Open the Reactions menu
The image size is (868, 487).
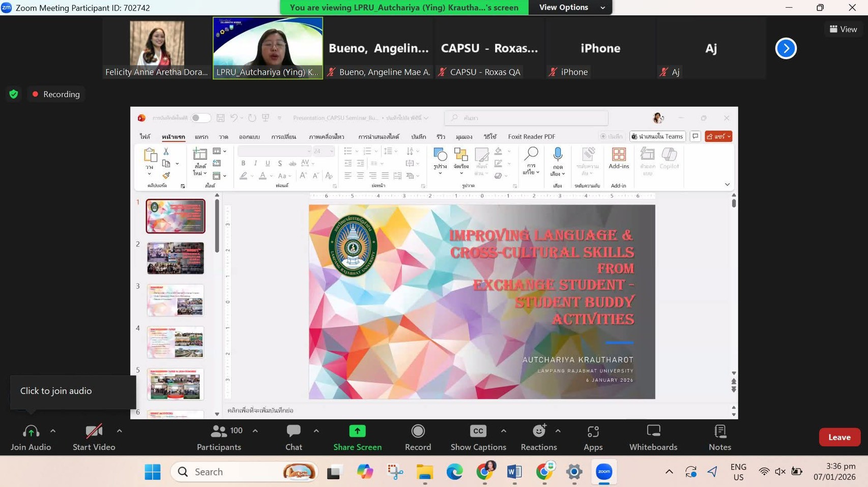coord(538,437)
